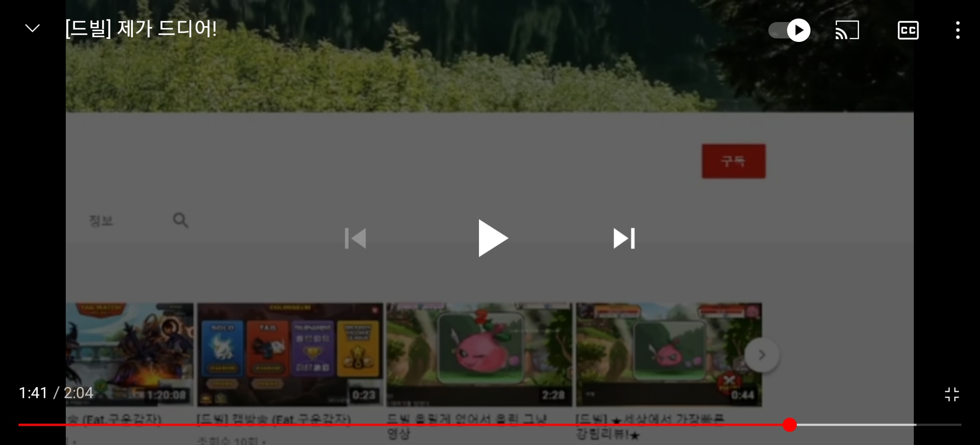Collapse the player with the down chevron
980x445 pixels.
(32, 29)
